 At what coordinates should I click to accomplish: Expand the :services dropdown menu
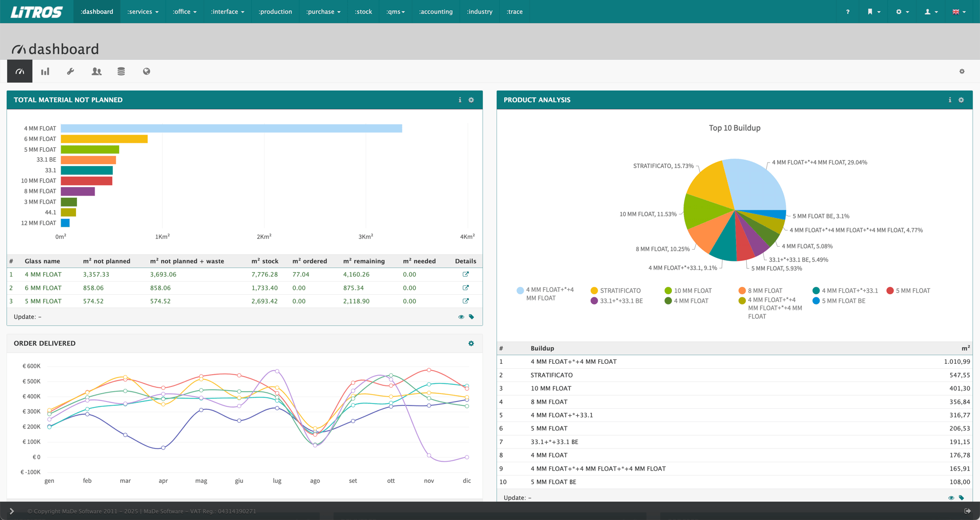click(x=143, y=12)
